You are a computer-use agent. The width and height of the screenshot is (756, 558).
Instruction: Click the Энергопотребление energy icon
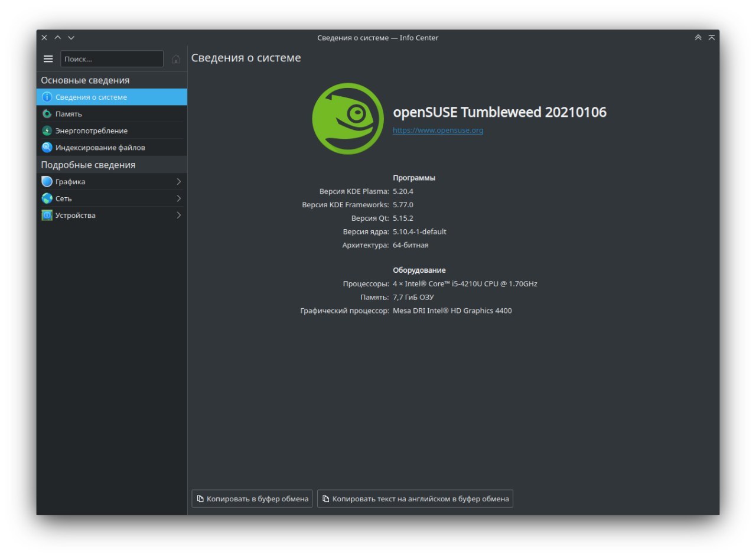[47, 130]
